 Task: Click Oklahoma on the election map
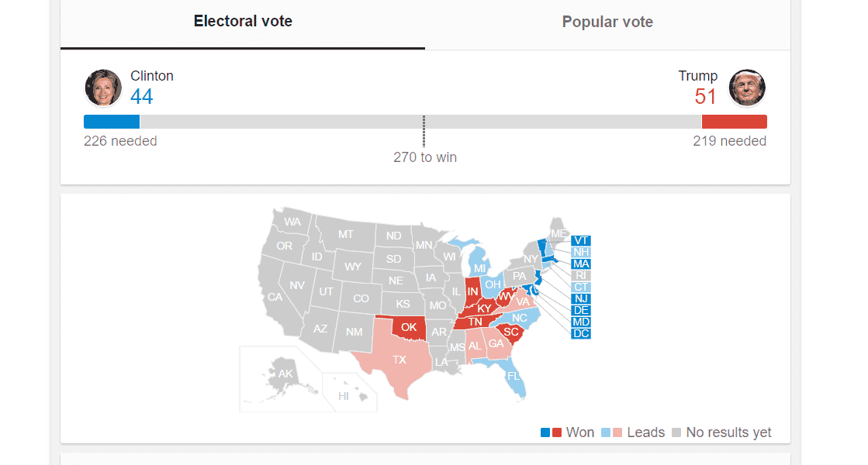point(409,327)
